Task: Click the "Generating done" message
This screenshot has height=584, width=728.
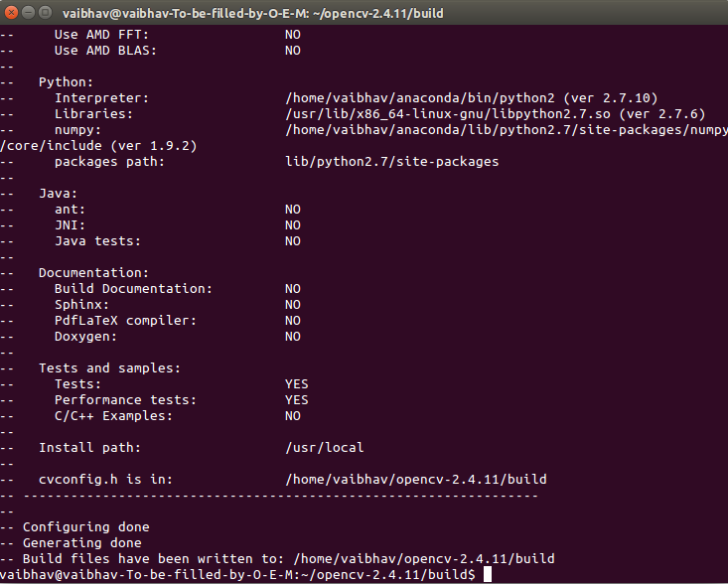Action: click(81, 542)
